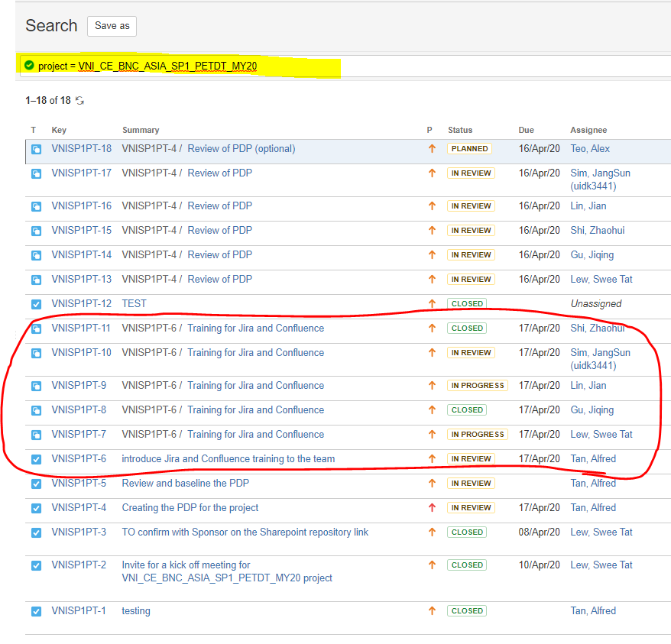Image resolution: width=671 pixels, height=644 pixels.
Task: Click task type icon of VNISP1PT-2
Action: 37,565
